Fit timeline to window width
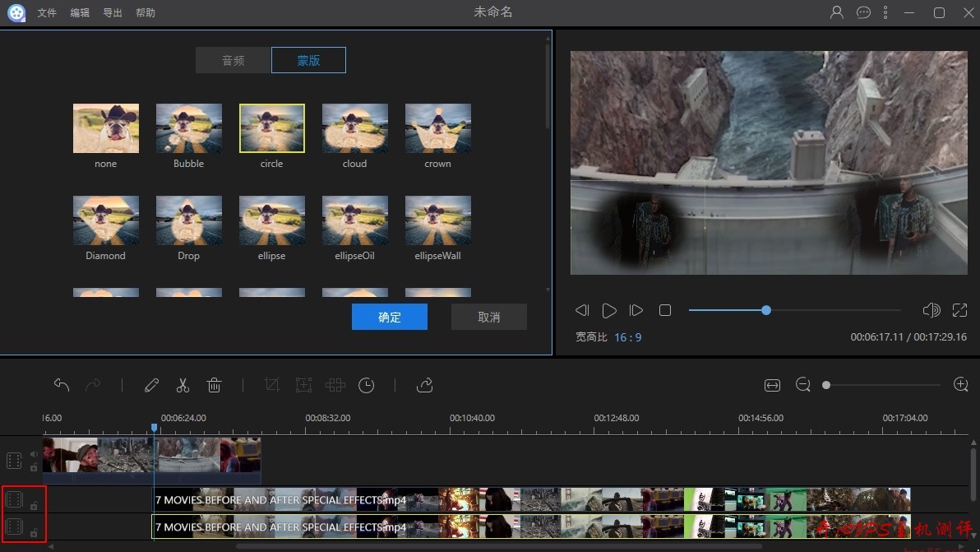Image resolution: width=980 pixels, height=552 pixels. pos(772,385)
